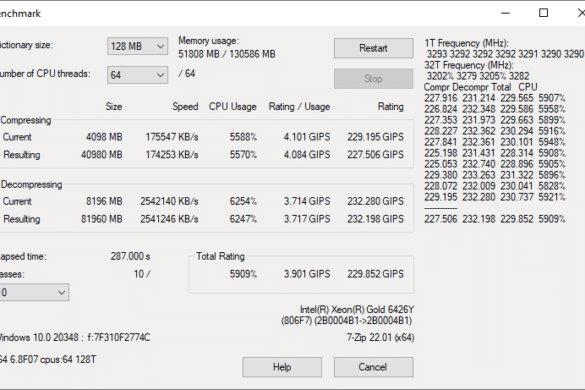
Task: Click the cpus:64 128T info line
Action: [48, 359]
